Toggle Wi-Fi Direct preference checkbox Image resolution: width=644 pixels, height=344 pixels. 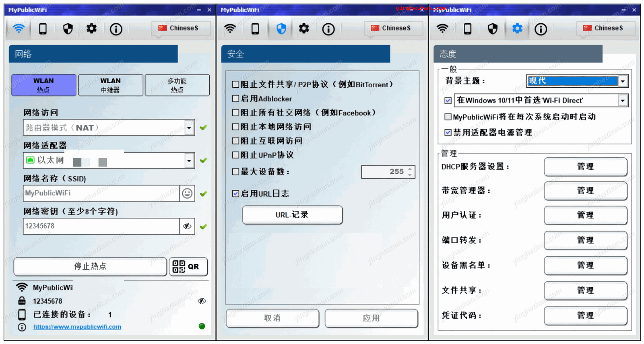(x=448, y=101)
